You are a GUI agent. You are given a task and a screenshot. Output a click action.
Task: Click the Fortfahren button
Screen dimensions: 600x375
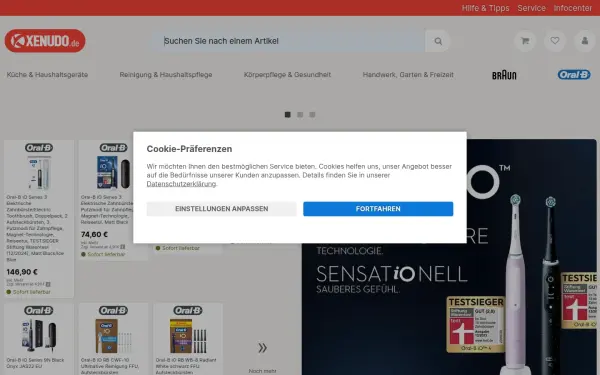click(x=378, y=209)
